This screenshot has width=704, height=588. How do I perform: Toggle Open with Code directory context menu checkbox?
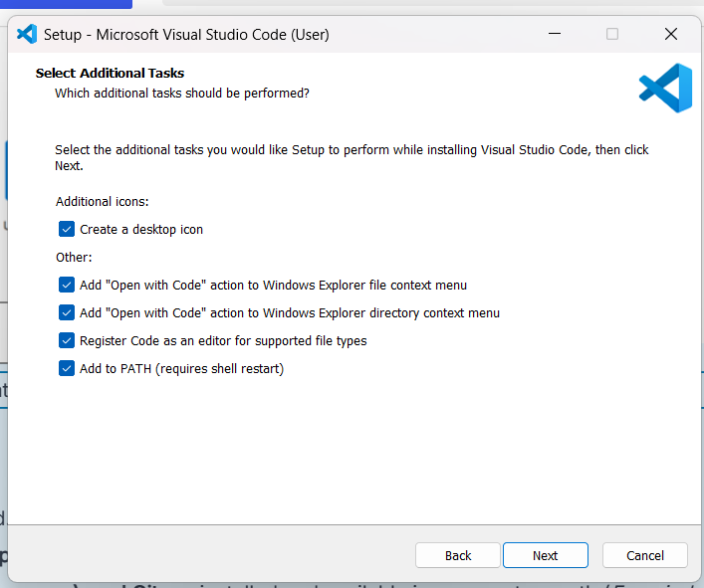point(67,312)
